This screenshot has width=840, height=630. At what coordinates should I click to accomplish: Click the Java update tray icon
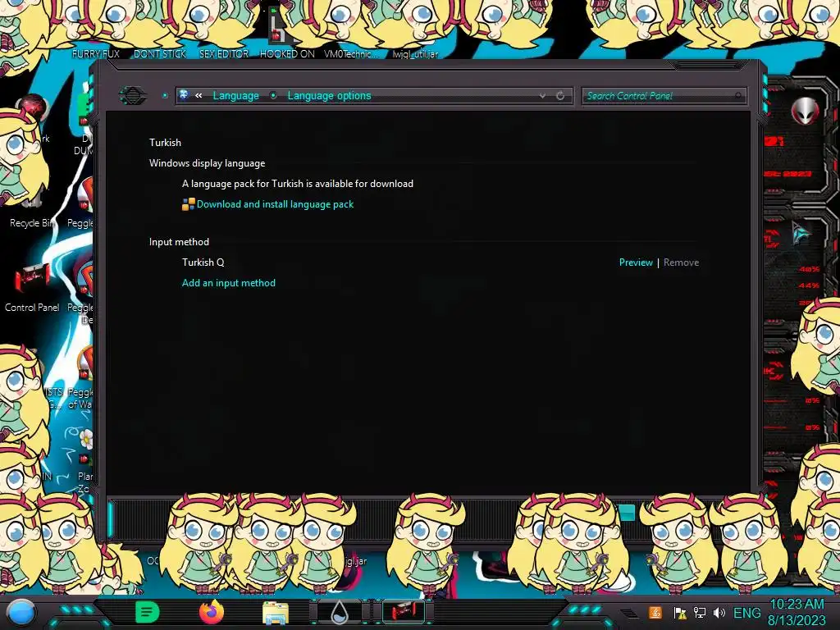pyautogui.click(x=655, y=613)
